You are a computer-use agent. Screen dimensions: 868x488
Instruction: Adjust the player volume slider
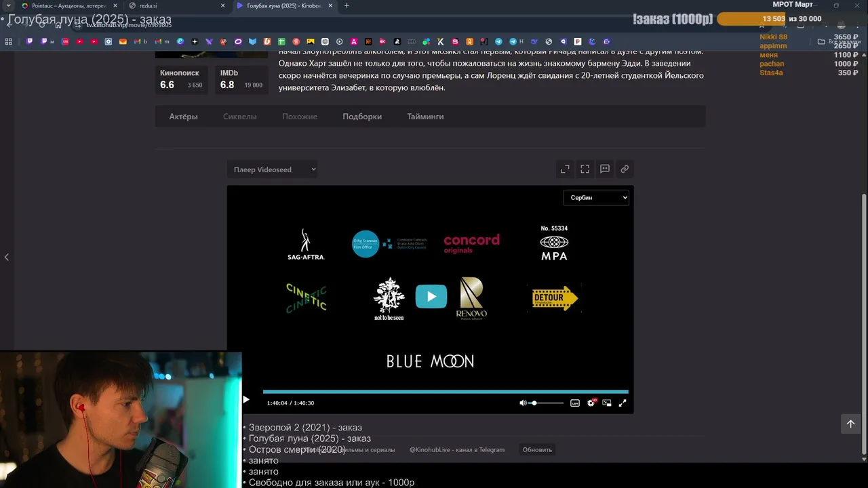(547, 403)
